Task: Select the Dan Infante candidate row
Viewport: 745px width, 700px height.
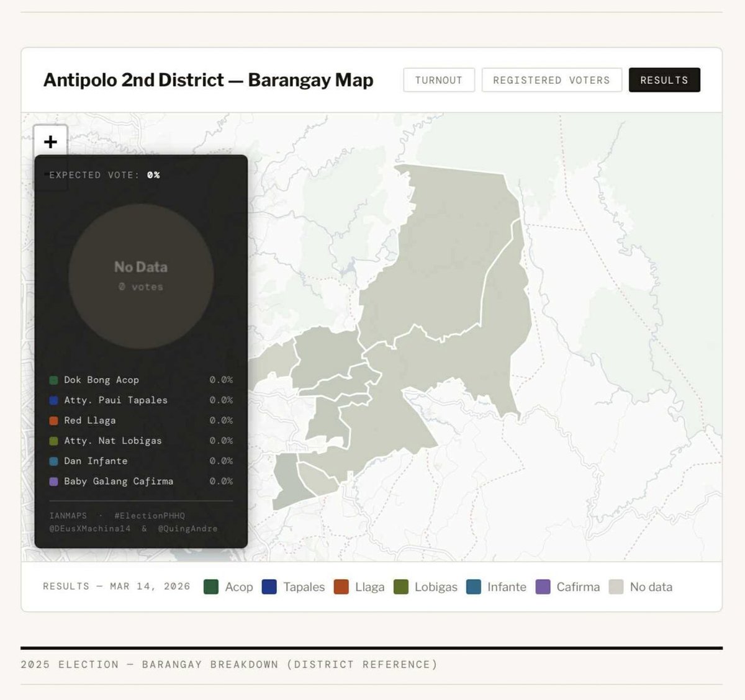Action: pos(142,461)
